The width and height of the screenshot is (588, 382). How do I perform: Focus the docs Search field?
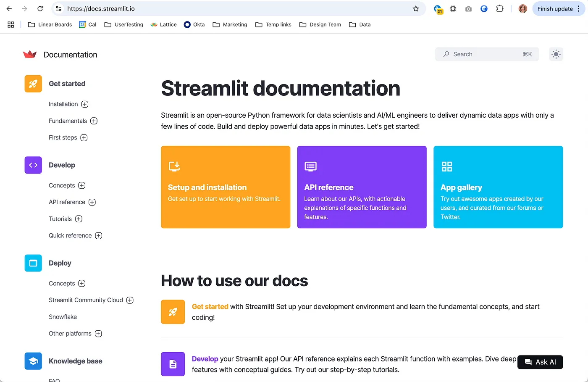coord(487,54)
